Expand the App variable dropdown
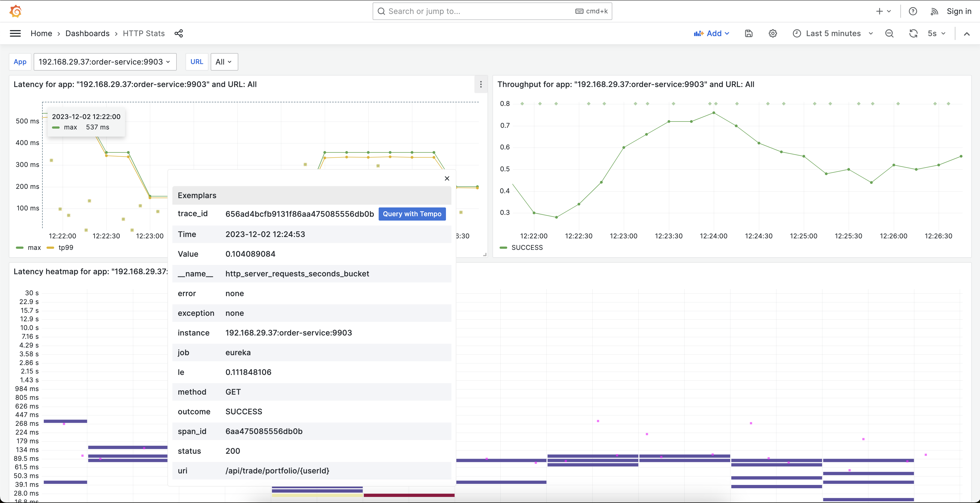980x503 pixels. click(x=105, y=62)
